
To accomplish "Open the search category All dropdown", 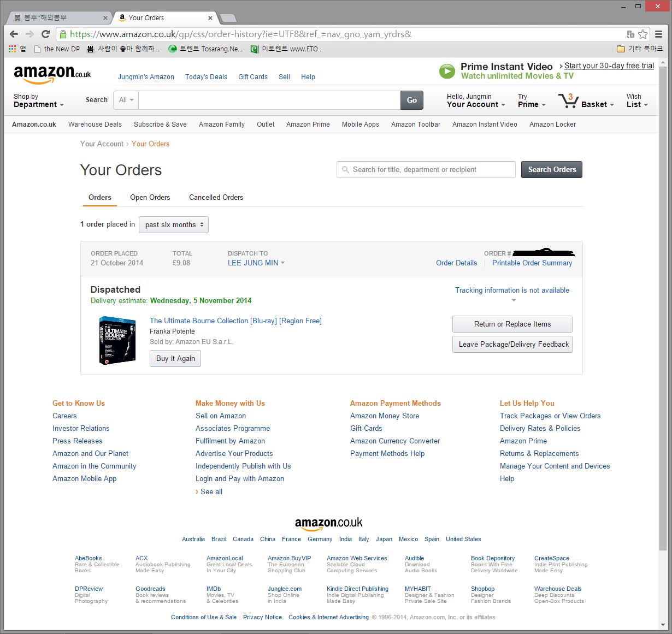I will 126,100.
